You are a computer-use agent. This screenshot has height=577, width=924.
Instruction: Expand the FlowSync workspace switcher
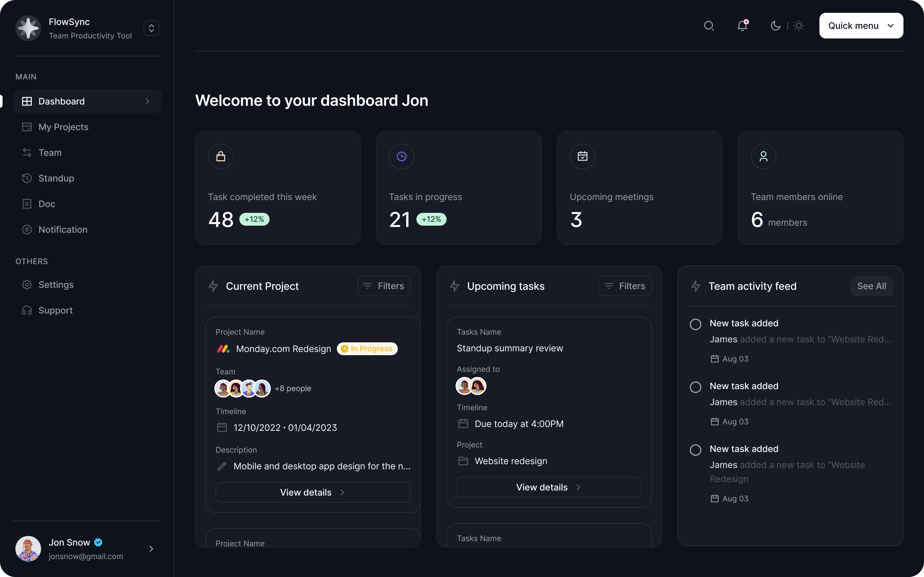pos(151,28)
